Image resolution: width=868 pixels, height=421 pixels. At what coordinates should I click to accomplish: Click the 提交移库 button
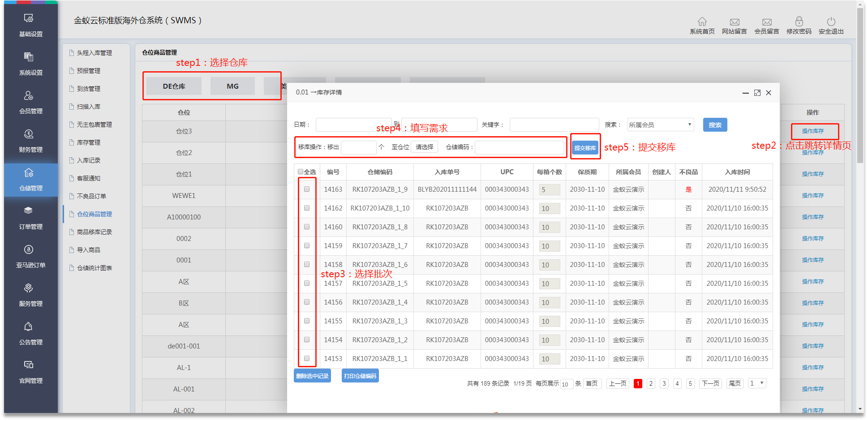[x=585, y=148]
